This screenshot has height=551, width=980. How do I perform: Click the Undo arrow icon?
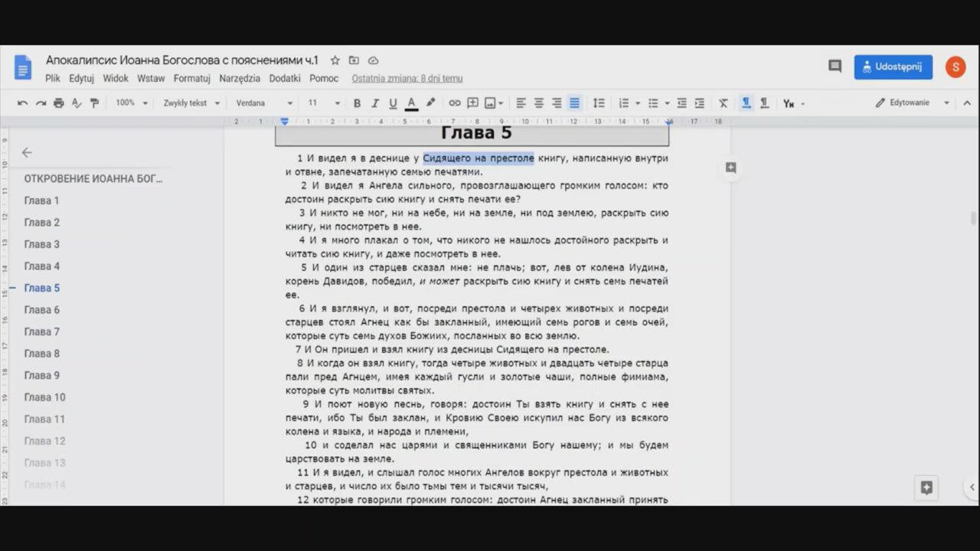(22, 103)
